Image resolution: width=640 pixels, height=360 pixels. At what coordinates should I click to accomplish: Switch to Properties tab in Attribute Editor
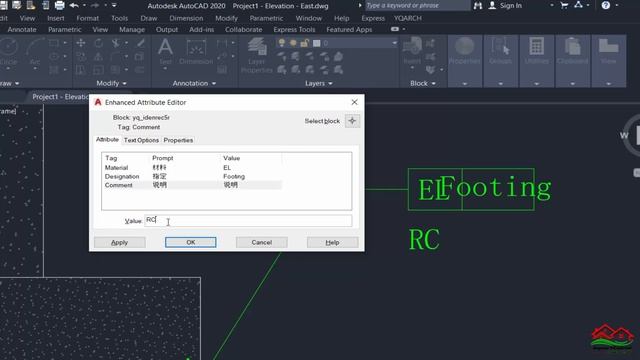(x=178, y=140)
